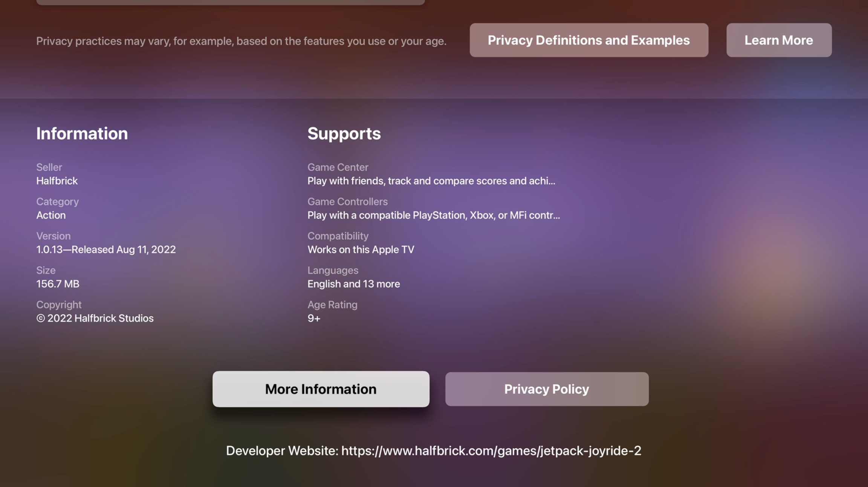The height and width of the screenshot is (487, 868).
Task: Click copyright text © 2022 Halfbrick Studios
Action: coord(95,318)
